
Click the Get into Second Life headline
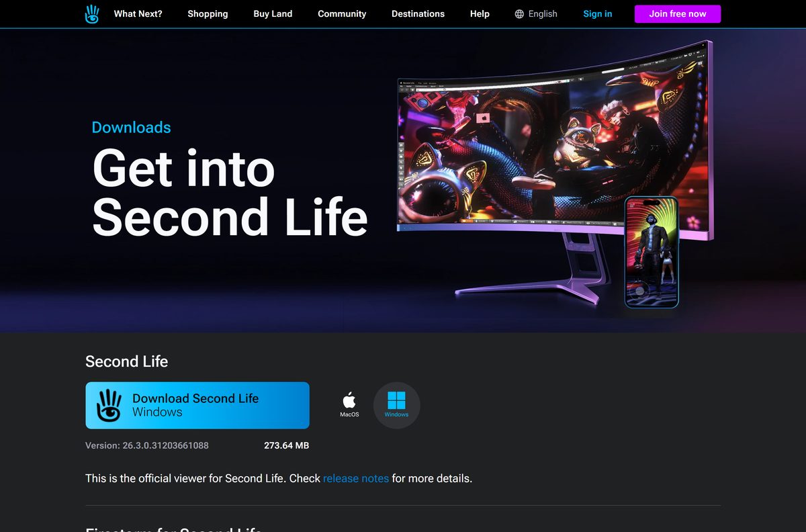tap(230, 192)
